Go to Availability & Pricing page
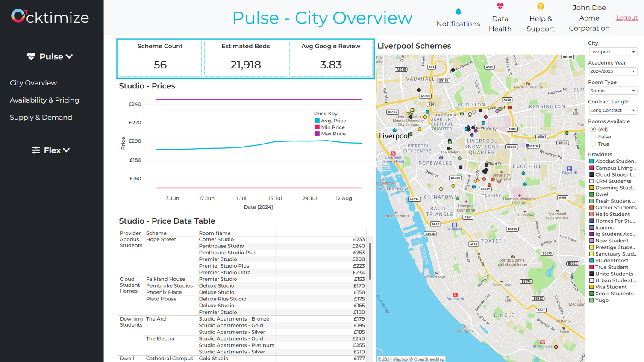Screen dimensions: 644x362 [44, 100]
